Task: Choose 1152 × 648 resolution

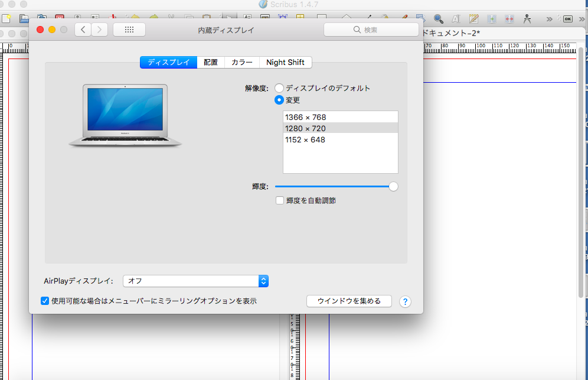Action: (341, 139)
